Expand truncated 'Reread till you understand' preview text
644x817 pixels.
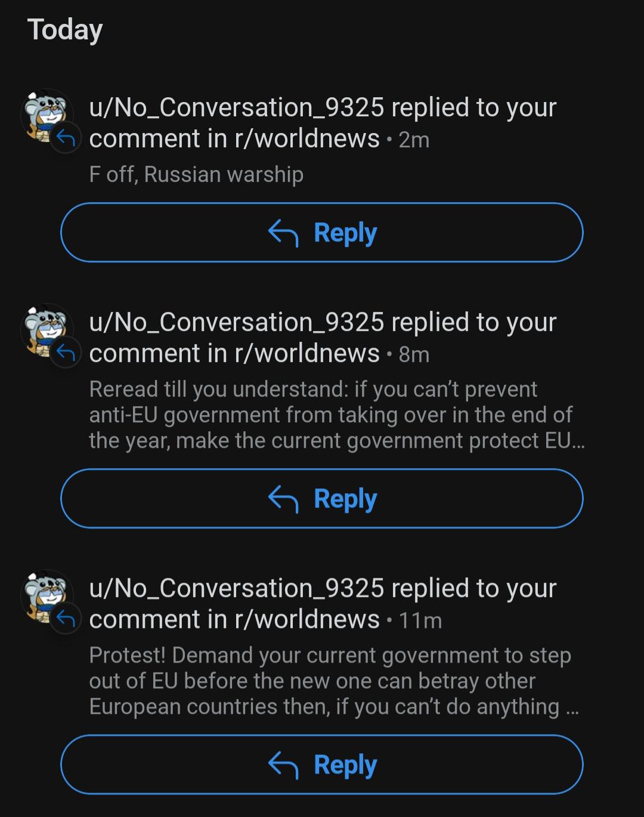point(337,415)
